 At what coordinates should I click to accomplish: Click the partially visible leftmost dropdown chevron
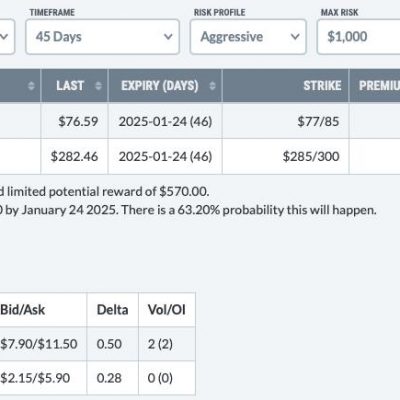[x=4, y=37]
